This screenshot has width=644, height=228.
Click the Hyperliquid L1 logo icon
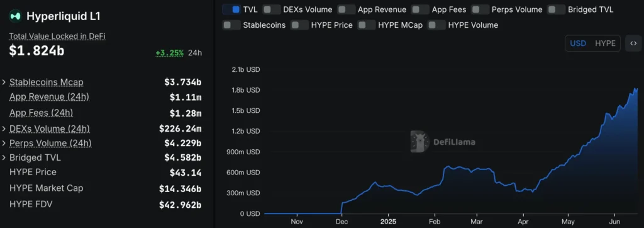pos(15,16)
